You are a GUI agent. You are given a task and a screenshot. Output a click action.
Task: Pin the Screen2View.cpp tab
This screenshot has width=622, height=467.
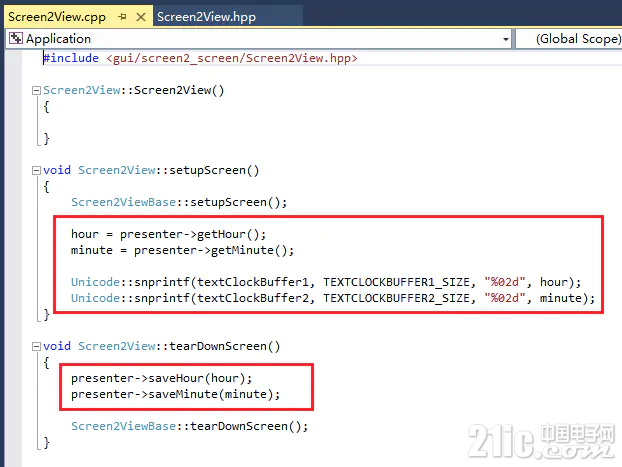click(x=123, y=17)
